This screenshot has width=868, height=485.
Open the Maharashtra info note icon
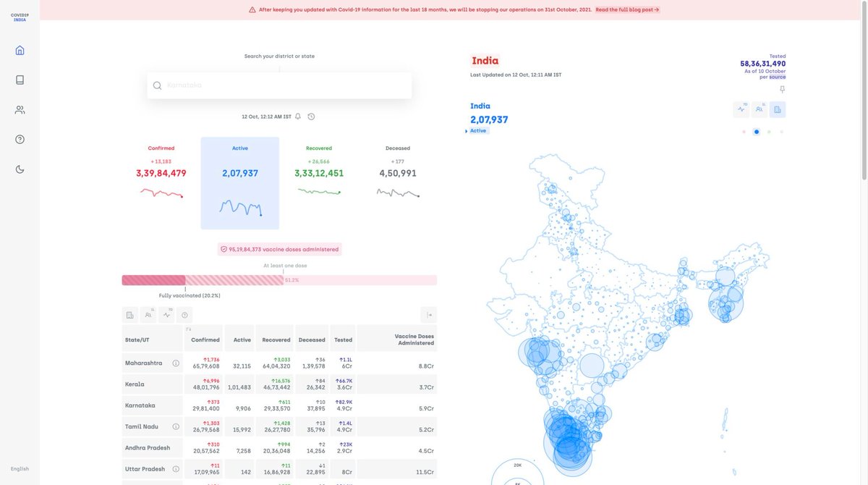176,363
